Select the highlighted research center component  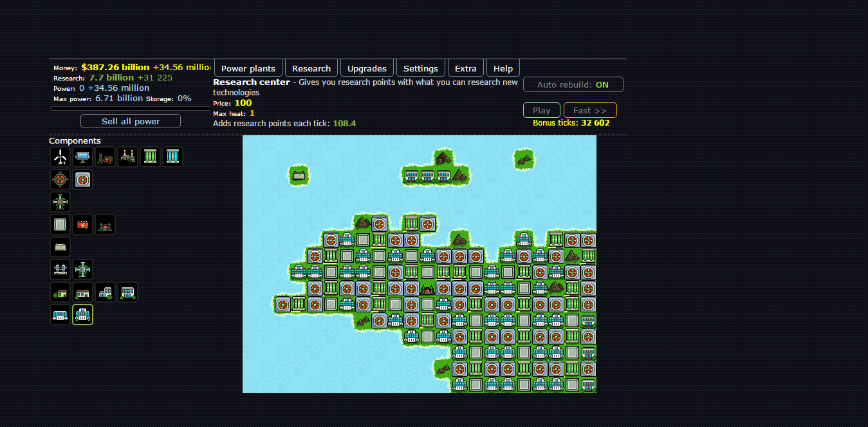82,314
